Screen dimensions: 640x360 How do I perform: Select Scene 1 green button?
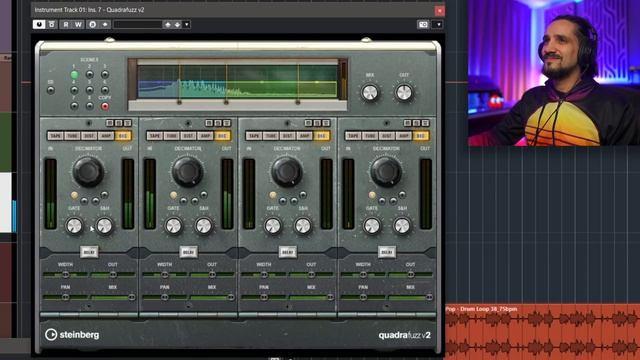coord(74,75)
